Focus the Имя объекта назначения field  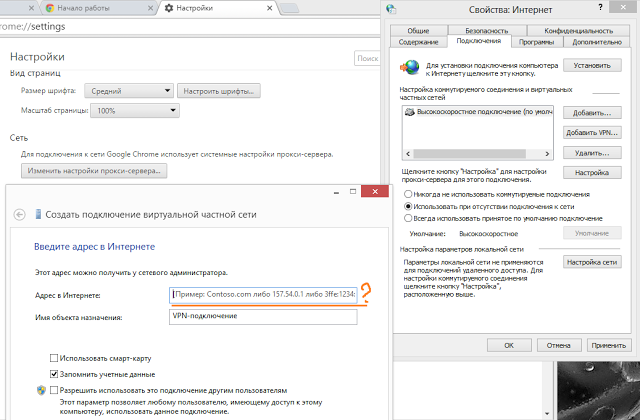click(263, 316)
